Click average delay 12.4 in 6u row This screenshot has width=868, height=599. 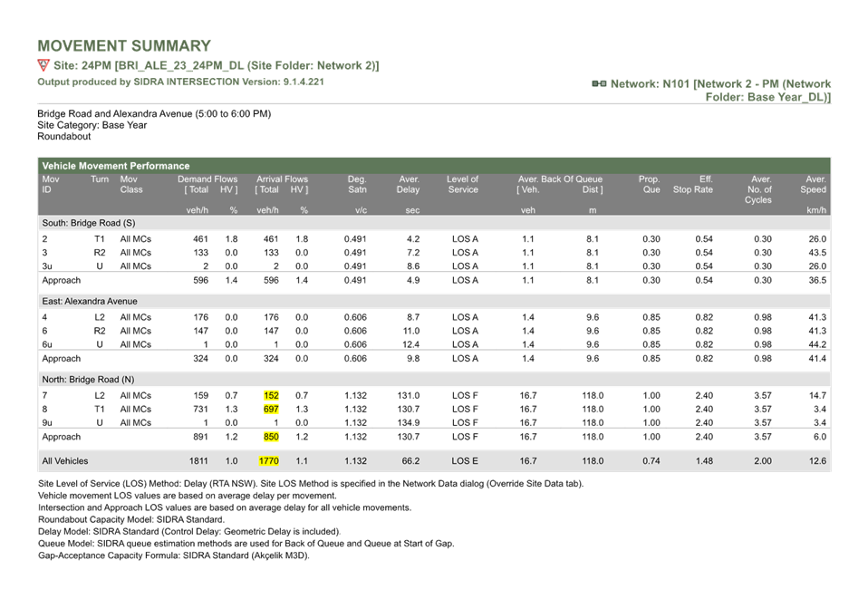(x=411, y=344)
